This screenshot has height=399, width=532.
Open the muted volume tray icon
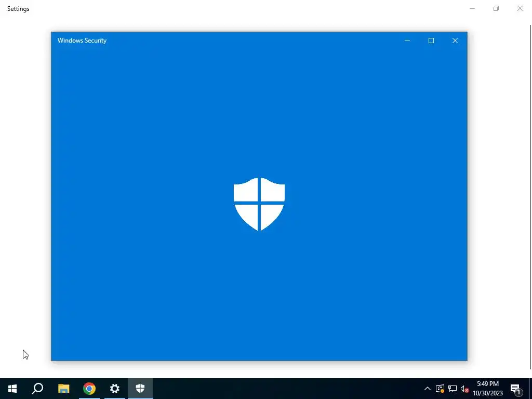pyautogui.click(x=464, y=389)
